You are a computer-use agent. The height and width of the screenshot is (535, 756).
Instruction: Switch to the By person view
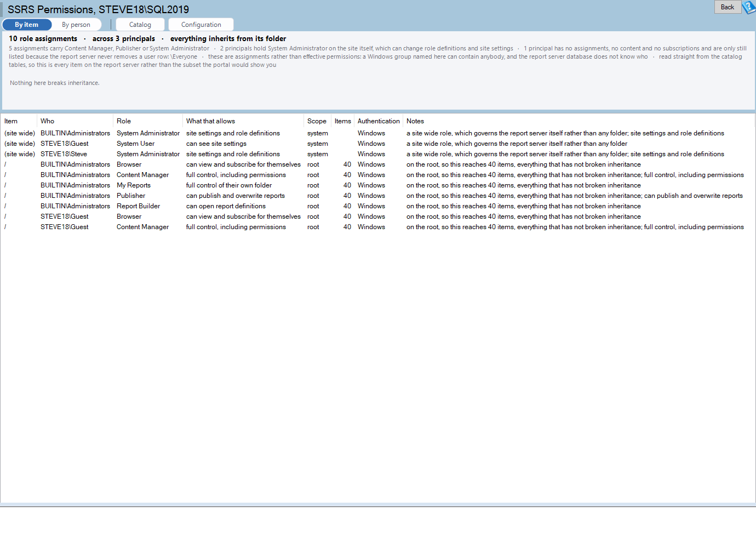point(76,25)
